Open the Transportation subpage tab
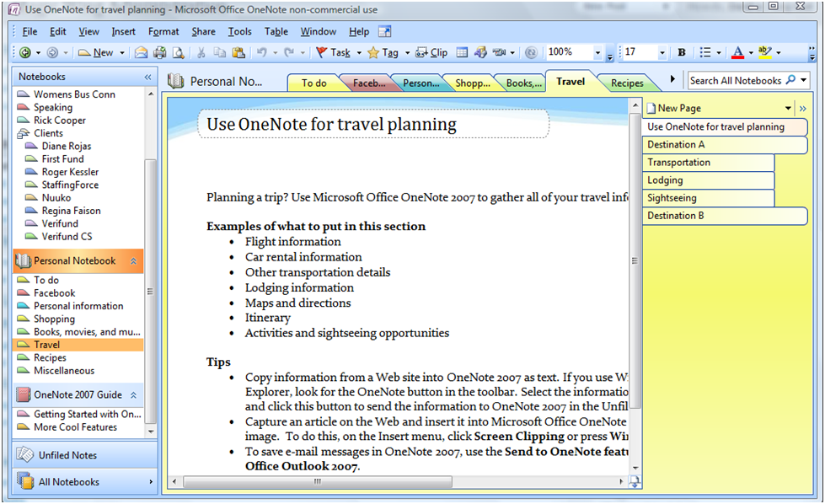This screenshot has height=504, width=825. click(x=708, y=163)
